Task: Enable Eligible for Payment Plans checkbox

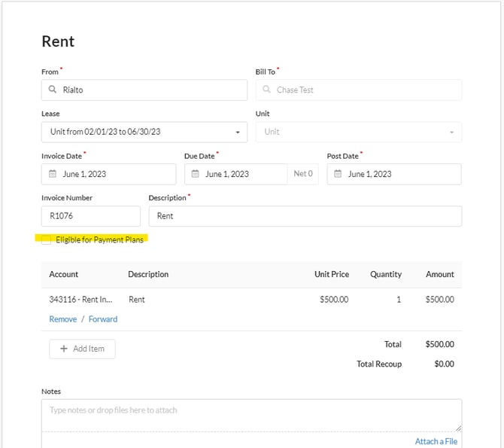Action: (x=47, y=239)
